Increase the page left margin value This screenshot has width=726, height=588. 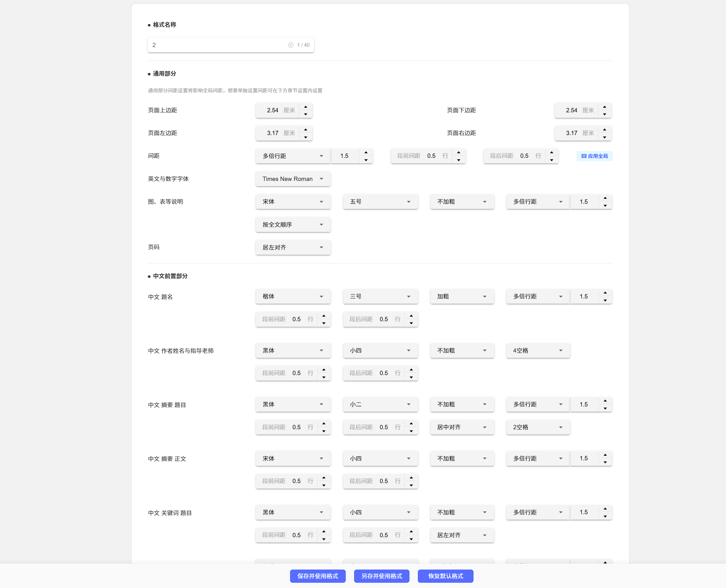305,130
